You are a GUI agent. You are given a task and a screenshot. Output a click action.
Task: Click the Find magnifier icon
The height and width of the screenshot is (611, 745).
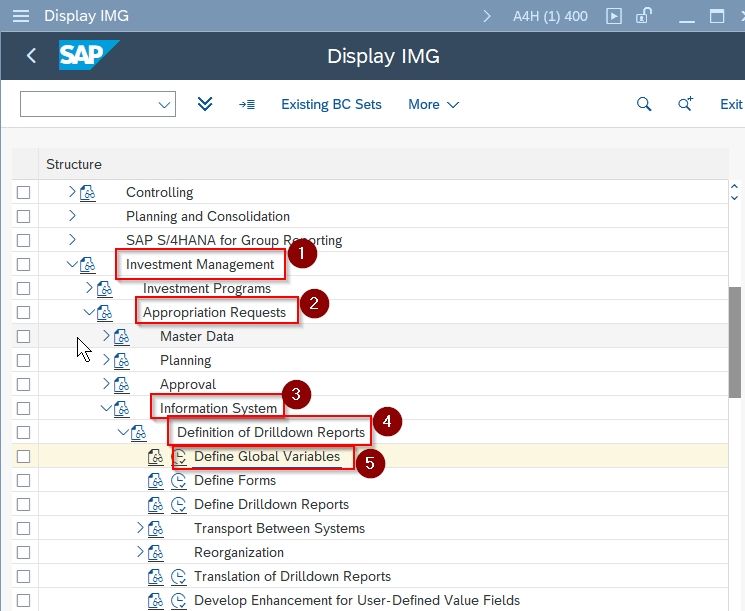point(644,104)
